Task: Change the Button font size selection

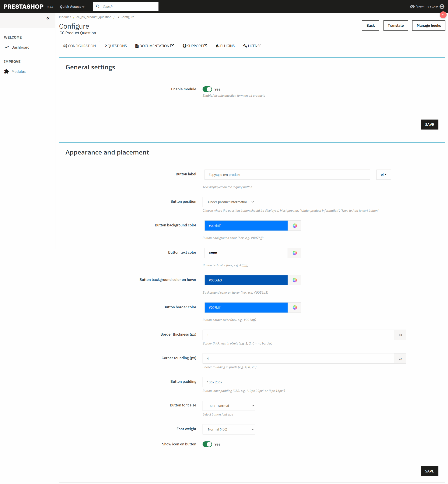Action: (228, 406)
